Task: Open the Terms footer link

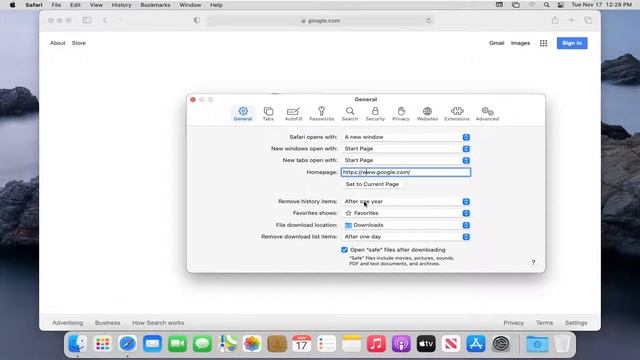Action: (x=544, y=323)
